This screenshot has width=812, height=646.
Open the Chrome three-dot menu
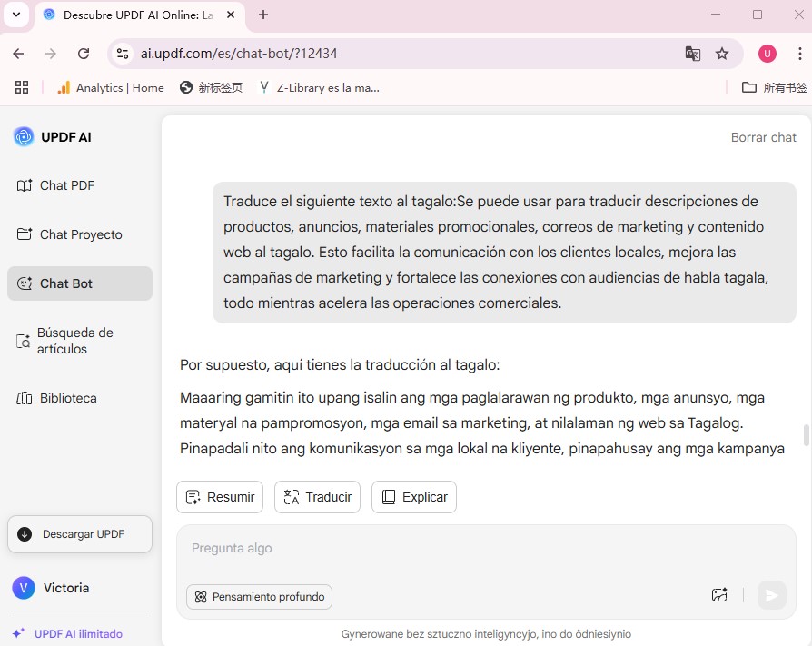(x=800, y=54)
